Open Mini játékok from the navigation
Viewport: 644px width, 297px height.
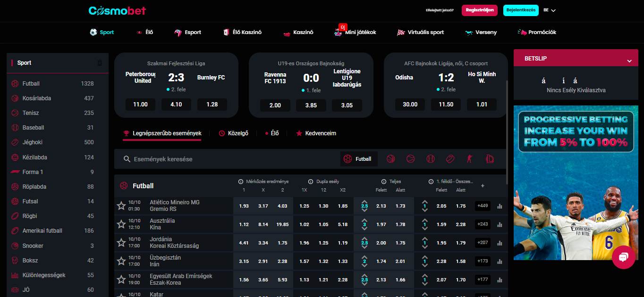355,32
